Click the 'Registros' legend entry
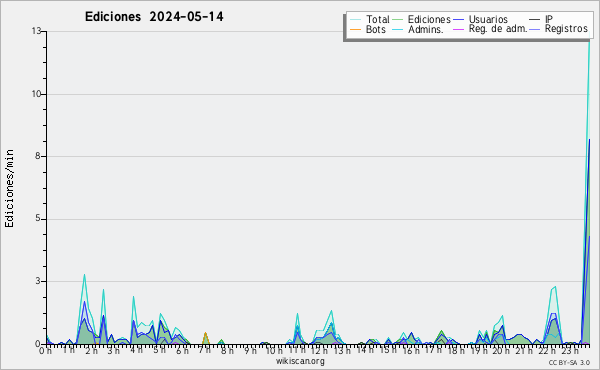The height and width of the screenshot is (370, 600). point(566,29)
